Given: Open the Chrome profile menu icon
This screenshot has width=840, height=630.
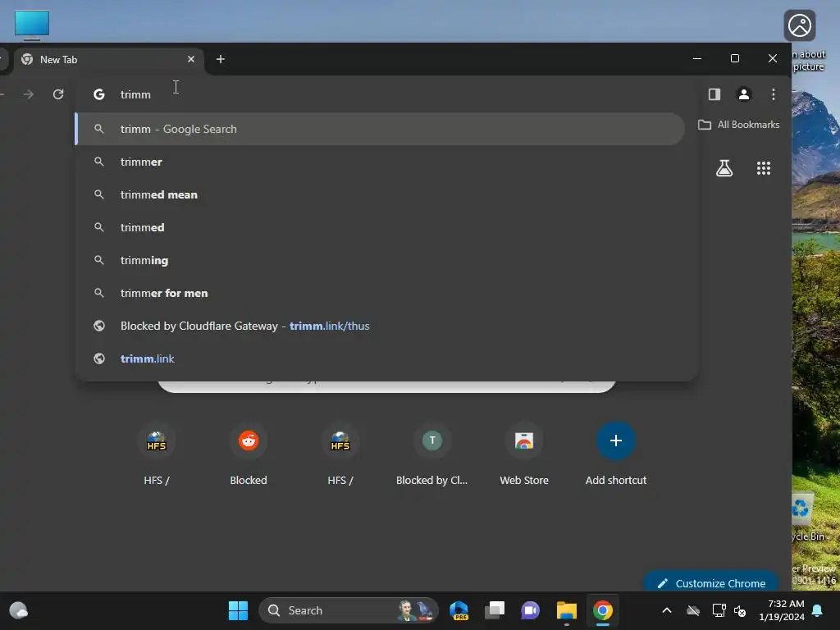Looking at the screenshot, I should 743,94.
